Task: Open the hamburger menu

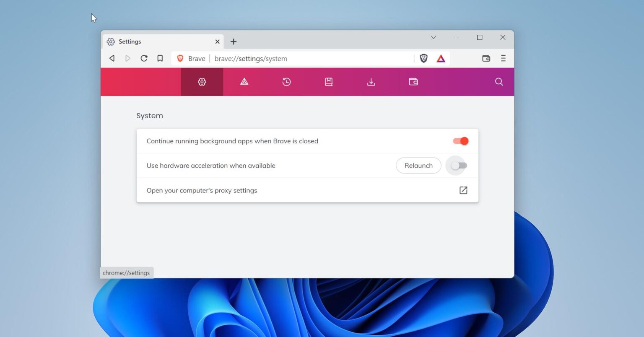Action: point(503,58)
